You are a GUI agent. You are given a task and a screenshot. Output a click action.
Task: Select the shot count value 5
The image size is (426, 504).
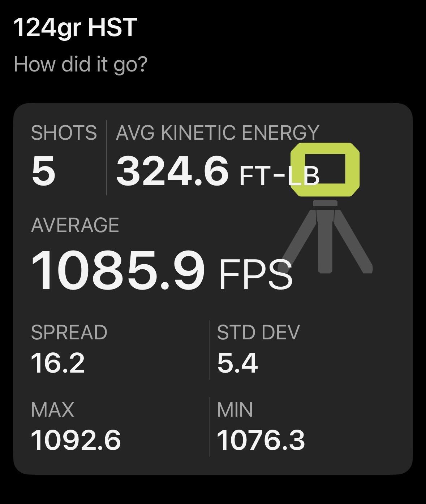(x=43, y=170)
